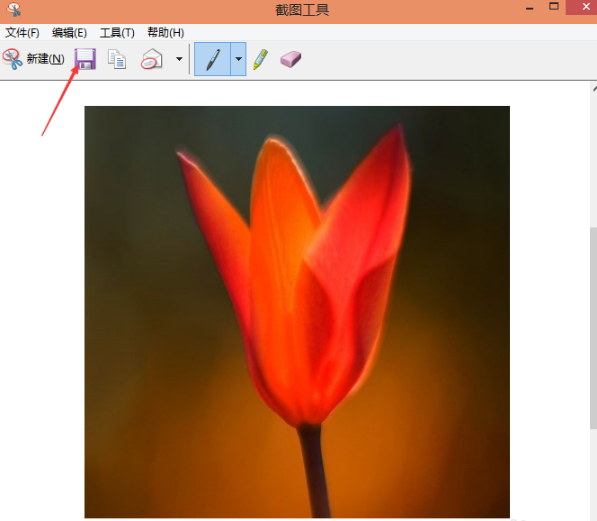Maximize the 截图工具 window
The height and width of the screenshot is (521, 597).
554,7
